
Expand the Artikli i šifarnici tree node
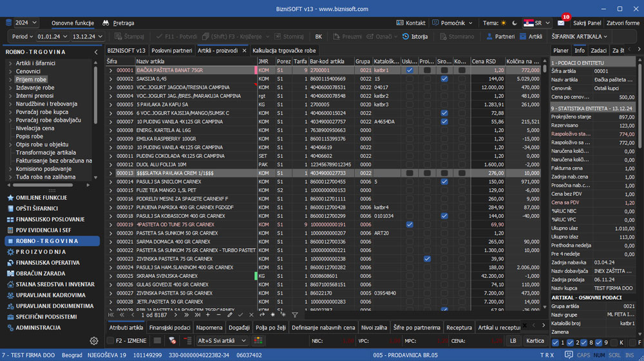click(10, 63)
